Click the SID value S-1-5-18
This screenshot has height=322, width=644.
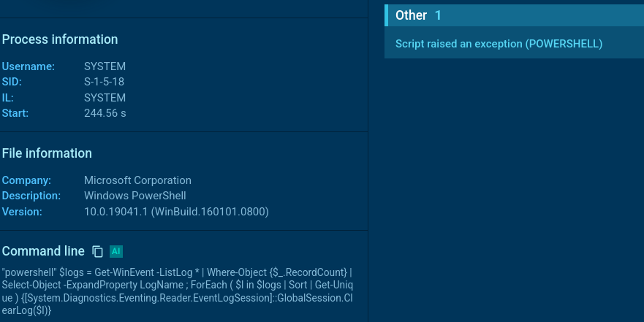pos(104,82)
